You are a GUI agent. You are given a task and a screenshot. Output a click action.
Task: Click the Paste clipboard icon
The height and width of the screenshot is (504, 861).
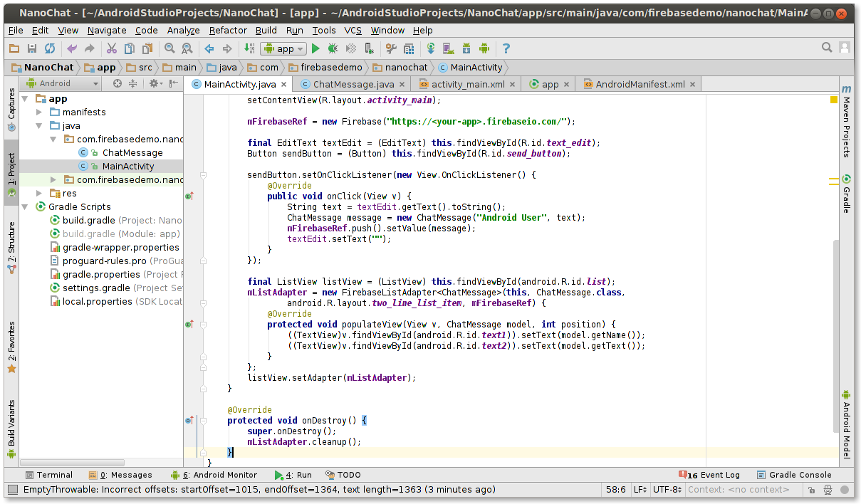tap(147, 48)
